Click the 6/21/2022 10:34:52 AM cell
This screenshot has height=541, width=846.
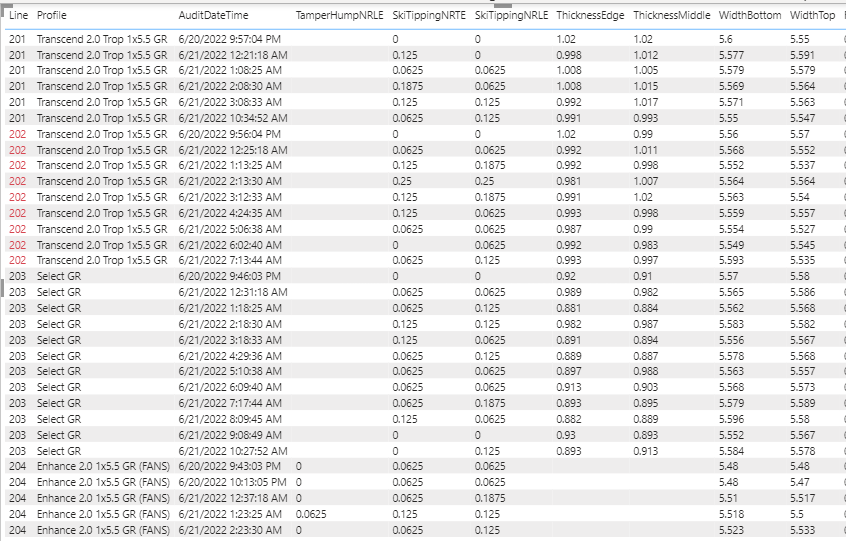[x=233, y=118]
